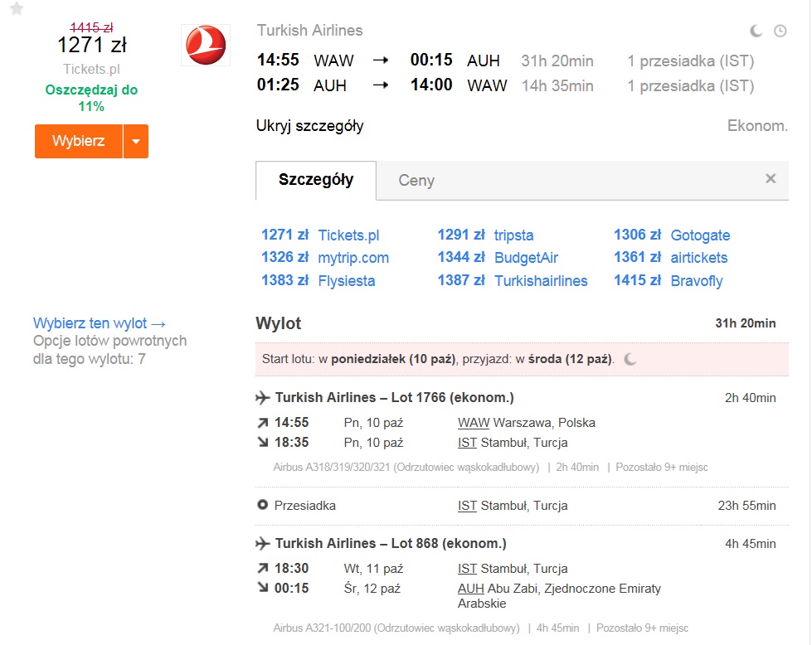Click the plane icon beside Lot 868
The width and height of the screenshot is (812, 645).
tap(263, 544)
